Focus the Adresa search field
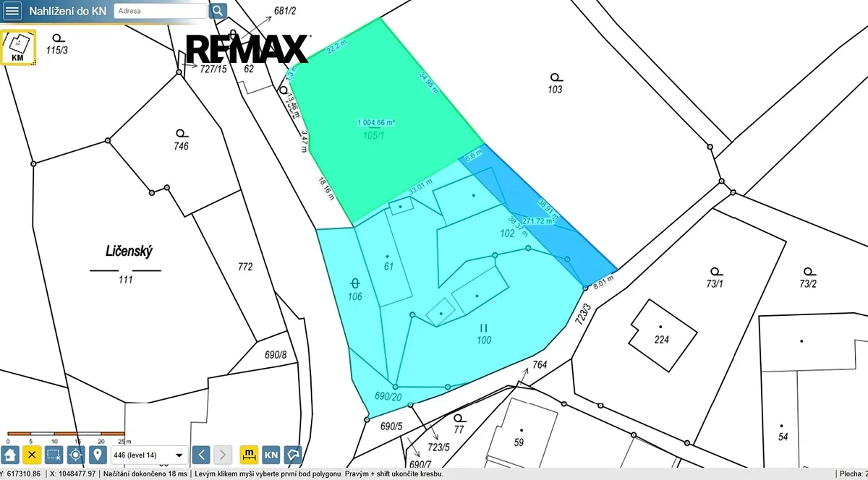 [x=159, y=11]
